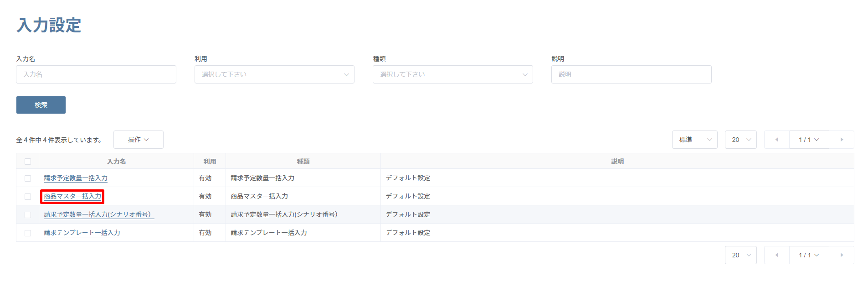Open the top 20 page-size dropdown
868x282 pixels.
pyautogui.click(x=741, y=140)
